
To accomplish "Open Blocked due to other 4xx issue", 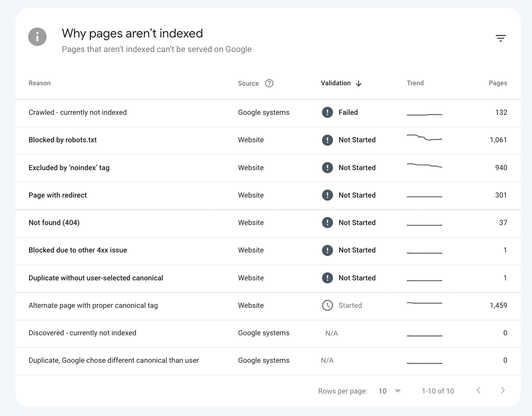I will [268, 251].
